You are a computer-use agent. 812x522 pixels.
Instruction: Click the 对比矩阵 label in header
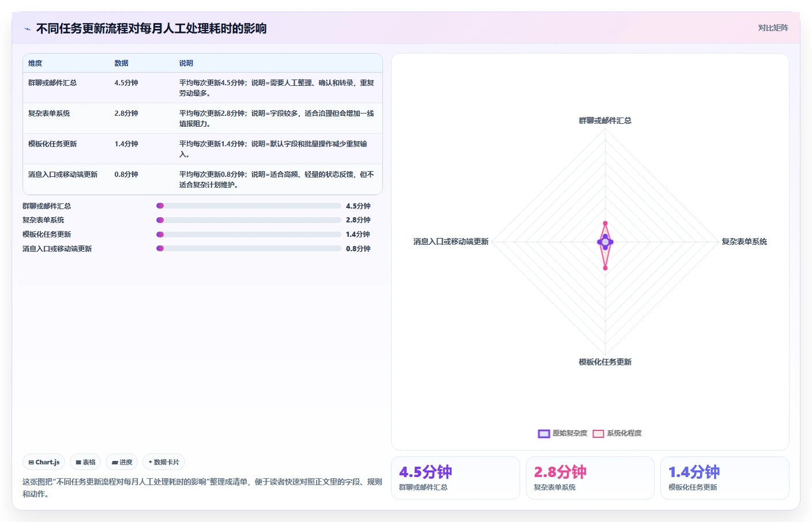773,28
